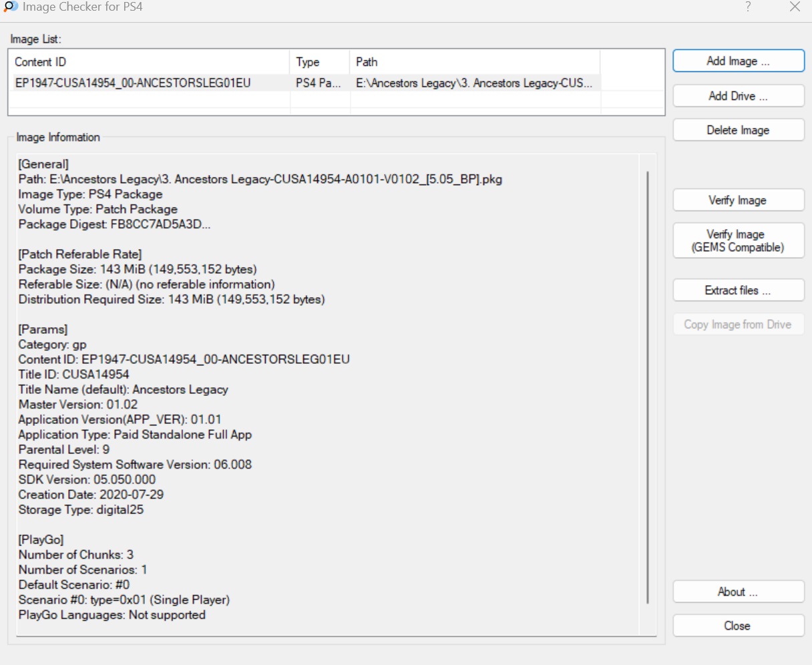Open the Add Drive dialog
Image resolution: width=812 pixels, height=665 pixels.
tap(738, 96)
